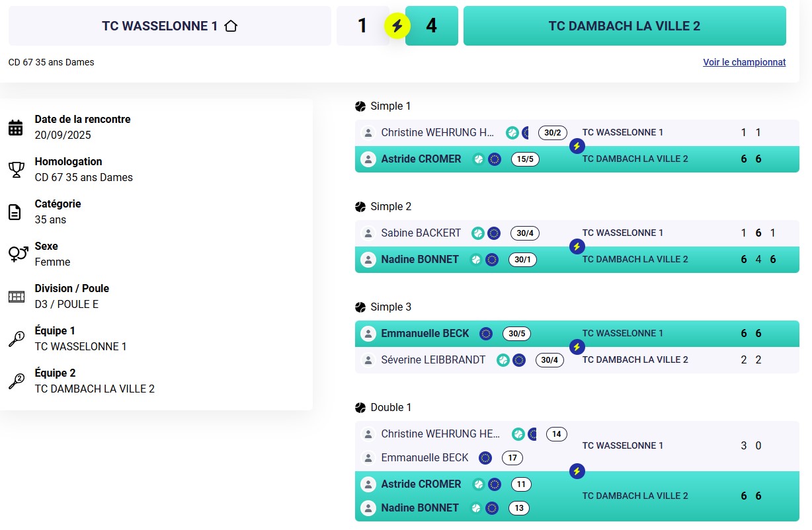812x530 pixels.
Task: Click the lightning badge in the Double 1 match
Action: 577,471
